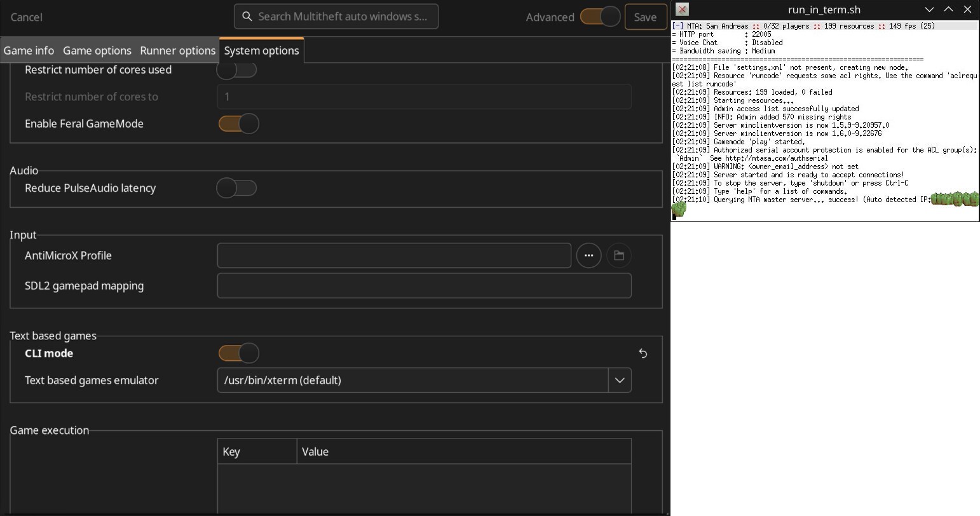Click the CLI mode label
The width and height of the screenshot is (980, 516).
tap(49, 353)
